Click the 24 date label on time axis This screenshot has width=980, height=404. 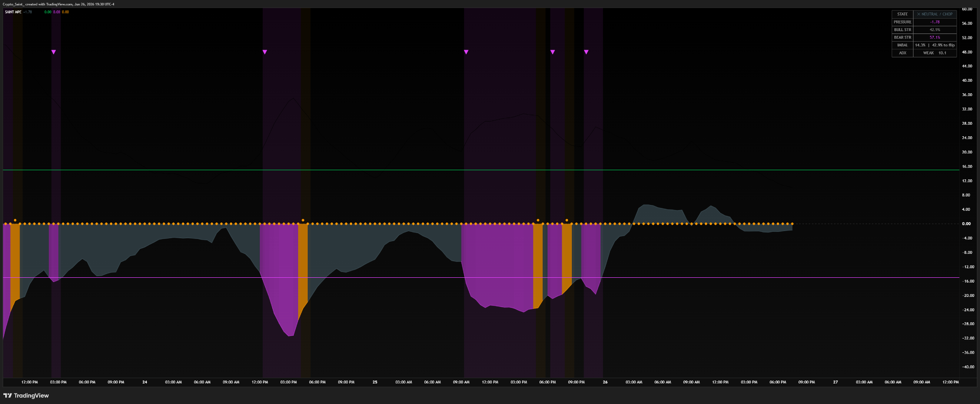coord(145,382)
